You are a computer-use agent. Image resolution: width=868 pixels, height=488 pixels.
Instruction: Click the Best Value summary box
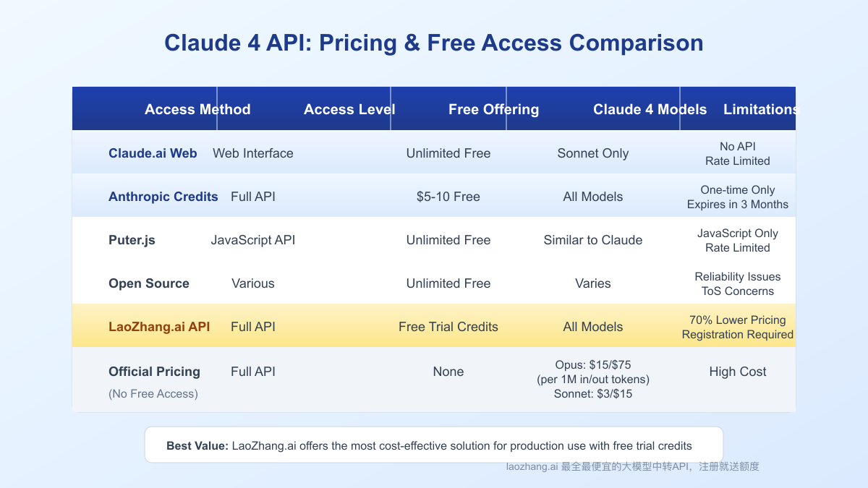434,445
